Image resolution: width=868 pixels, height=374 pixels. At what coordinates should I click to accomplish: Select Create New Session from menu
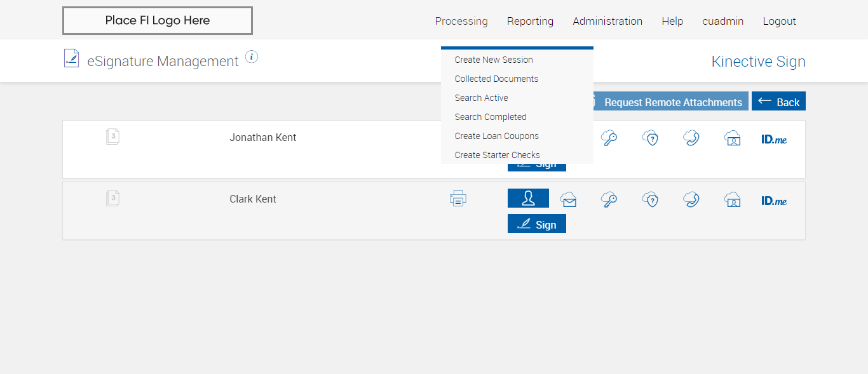tap(494, 60)
